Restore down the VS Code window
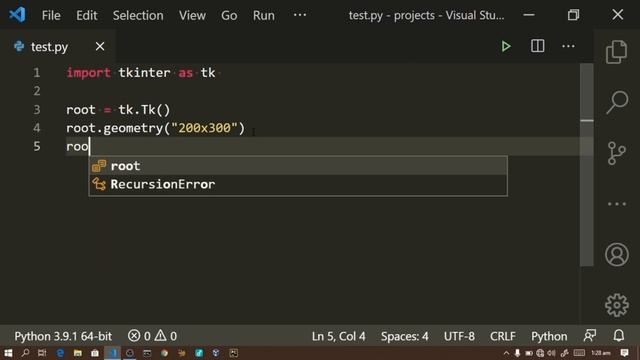The image size is (640, 360). (573, 15)
